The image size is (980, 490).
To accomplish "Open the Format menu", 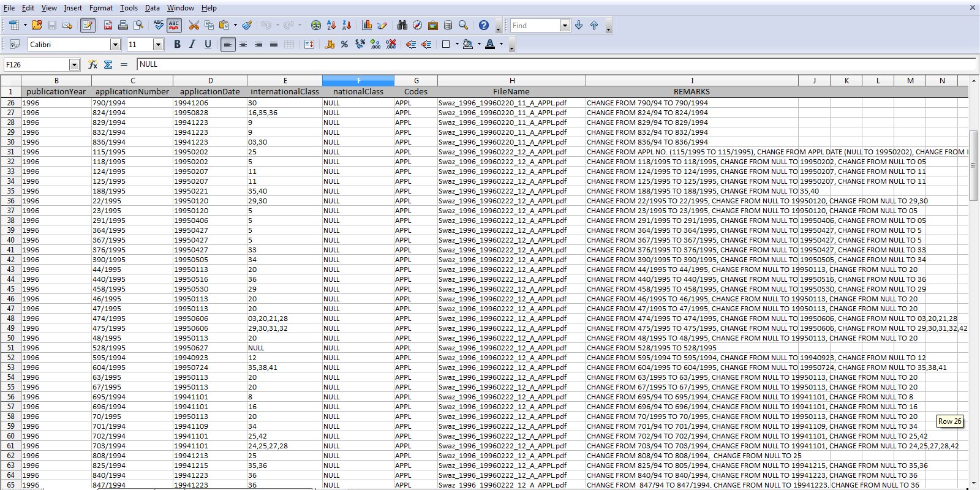I will (101, 8).
